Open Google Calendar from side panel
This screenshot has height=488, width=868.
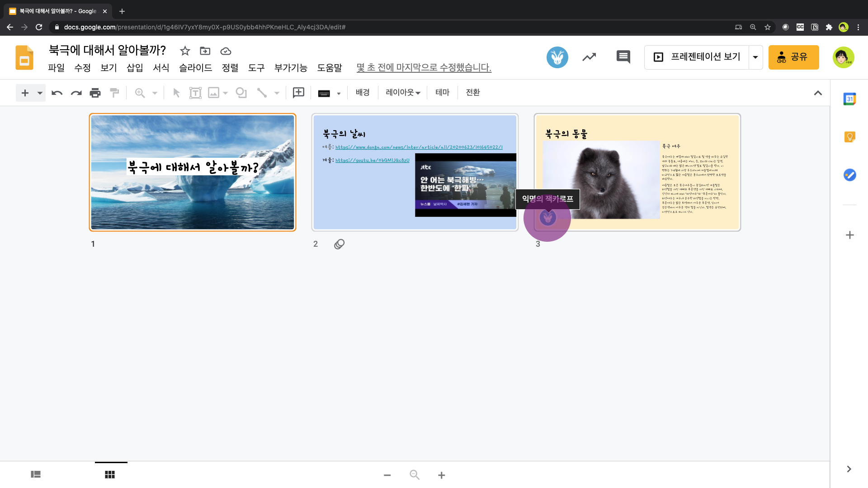point(849,99)
